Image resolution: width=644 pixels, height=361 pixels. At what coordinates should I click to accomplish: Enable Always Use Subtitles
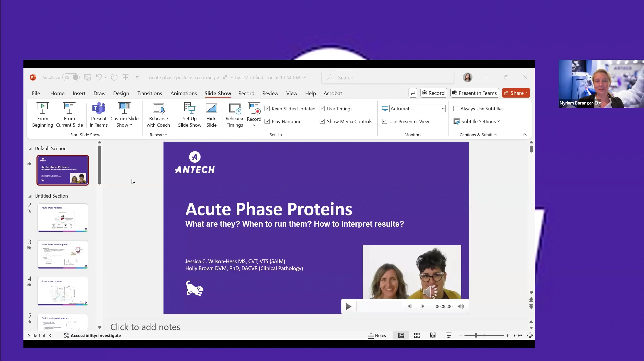tap(455, 109)
